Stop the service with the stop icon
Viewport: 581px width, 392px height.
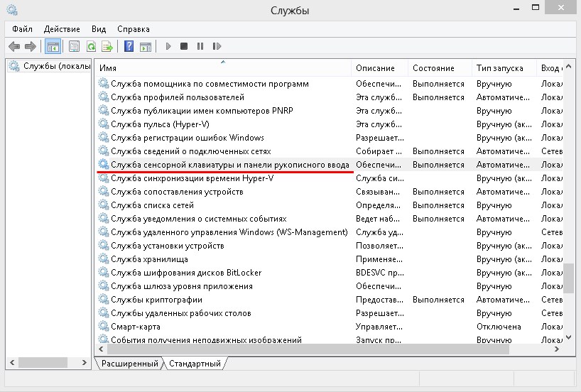click(x=184, y=46)
